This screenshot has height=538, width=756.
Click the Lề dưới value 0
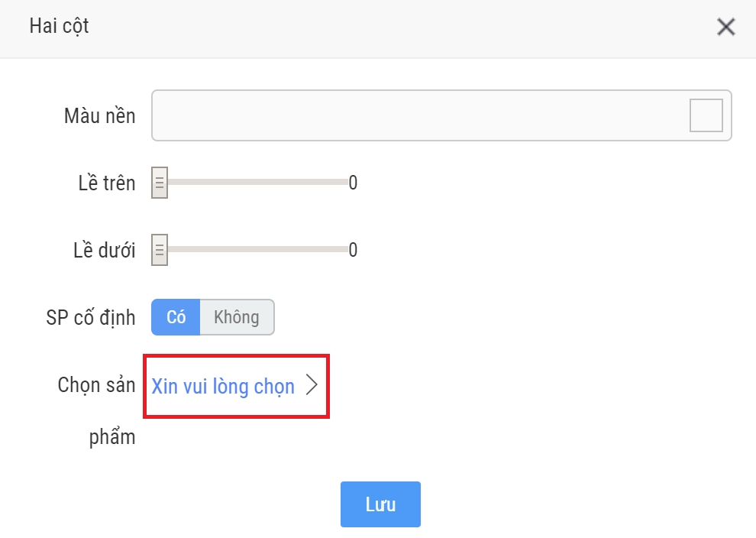pyautogui.click(x=353, y=250)
